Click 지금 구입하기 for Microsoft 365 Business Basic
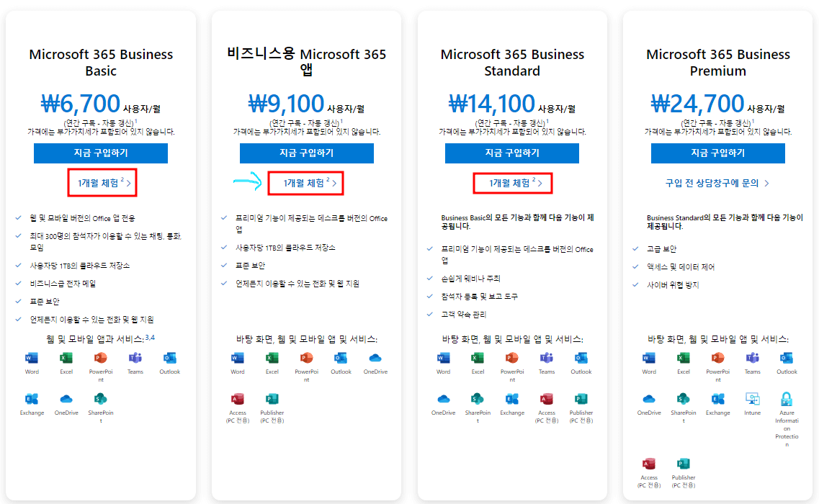 coord(101,153)
